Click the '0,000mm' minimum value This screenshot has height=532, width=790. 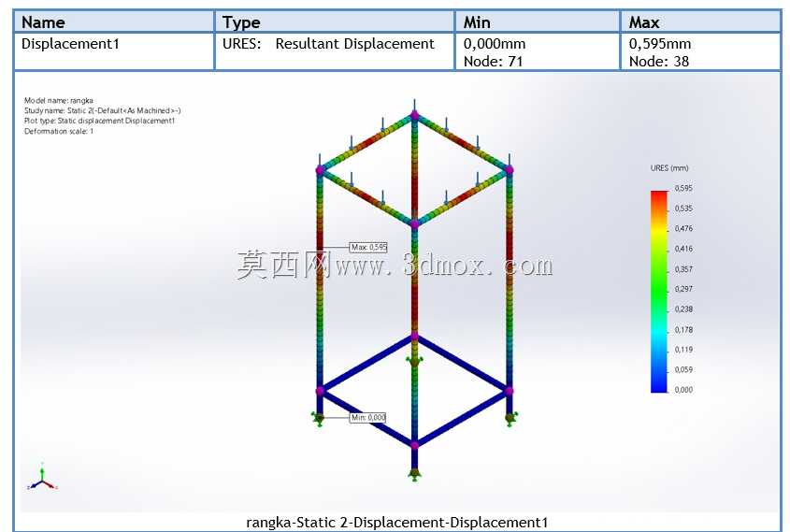pos(495,44)
